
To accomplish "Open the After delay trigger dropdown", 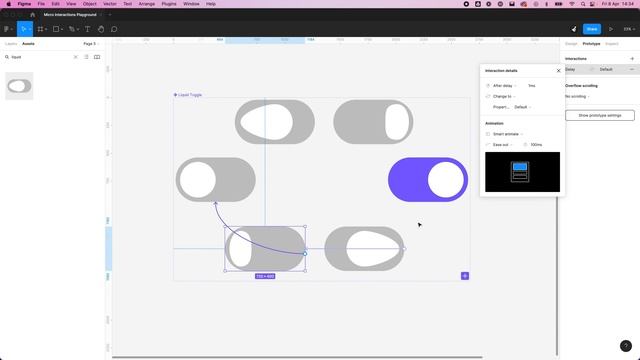I will pyautogui.click(x=504, y=86).
